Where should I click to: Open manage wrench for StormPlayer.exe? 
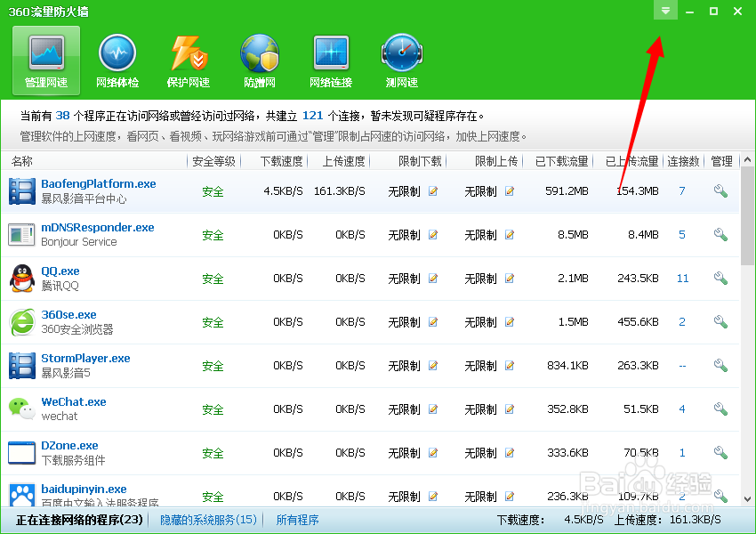coord(720,365)
